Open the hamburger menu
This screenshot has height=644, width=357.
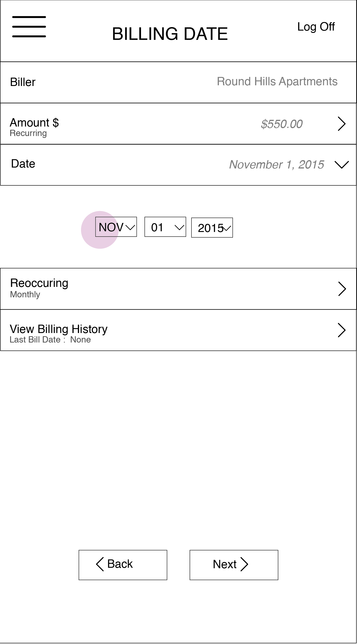[29, 27]
